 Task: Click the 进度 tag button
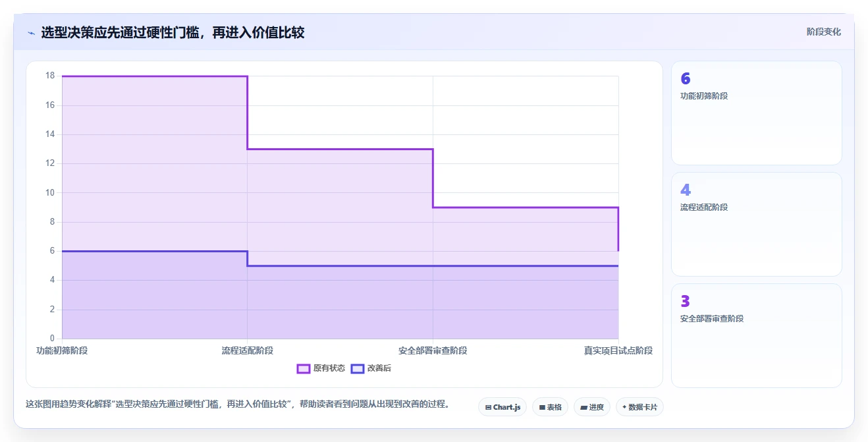(592, 407)
